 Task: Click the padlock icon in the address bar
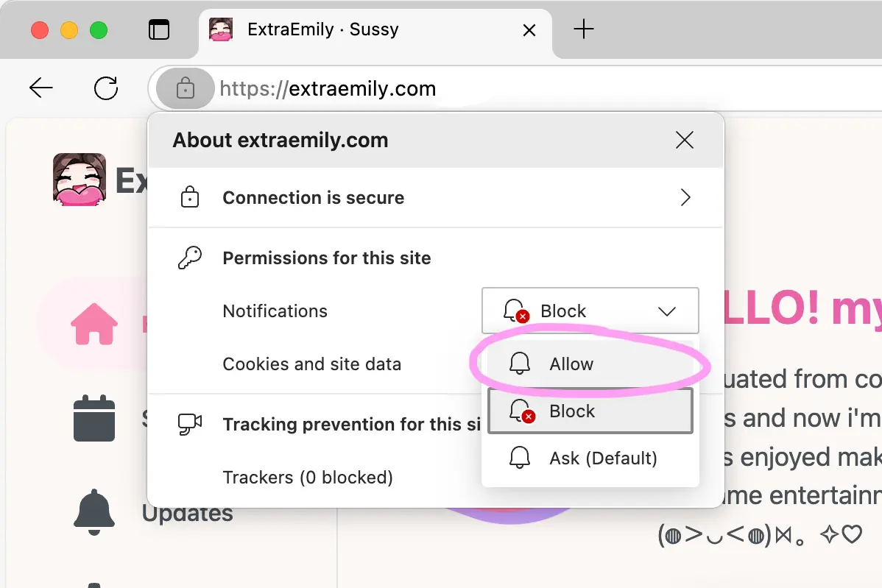click(184, 88)
